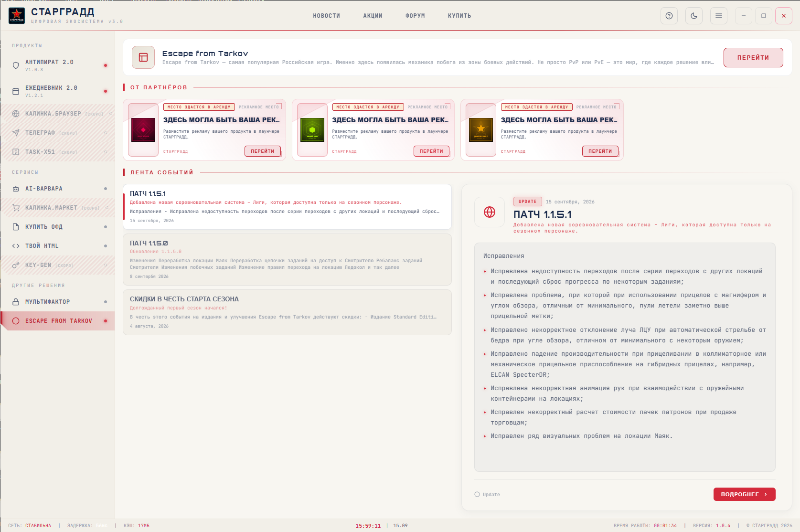Open the НОВОСТИ navigation item
The width and height of the screenshot is (800, 532).
coord(327,16)
